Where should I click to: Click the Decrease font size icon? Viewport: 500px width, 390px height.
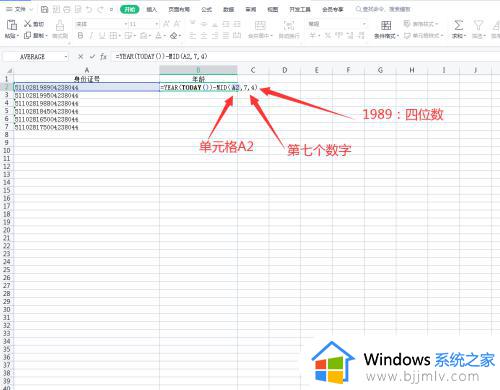pyautogui.click(x=177, y=24)
